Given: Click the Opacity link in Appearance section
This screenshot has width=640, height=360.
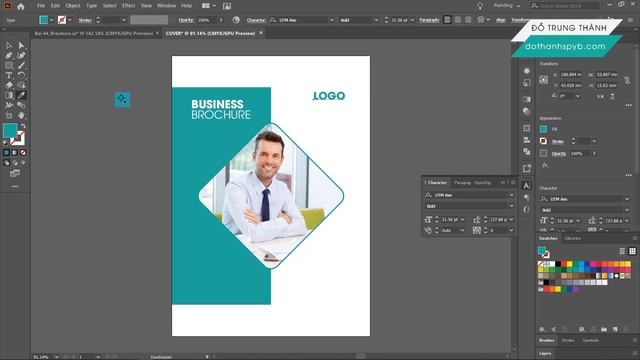Looking at the screenshot, I should [559, 153].
